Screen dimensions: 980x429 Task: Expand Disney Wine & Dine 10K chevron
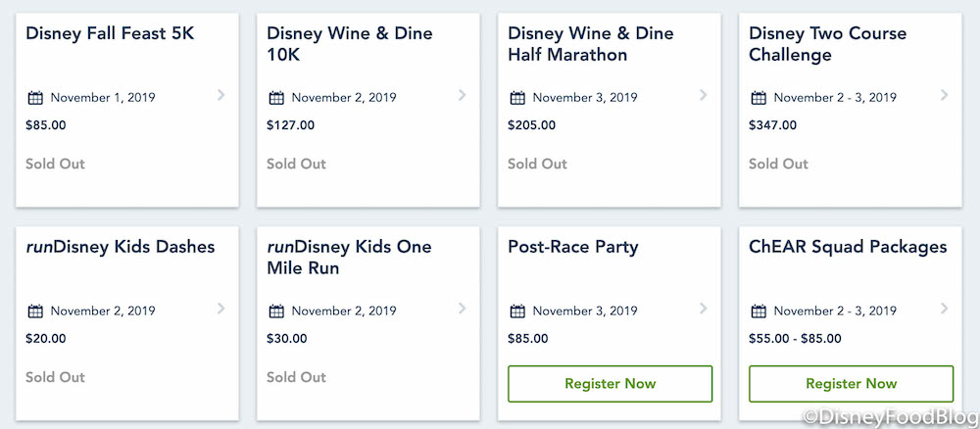(x=462, y=95)
